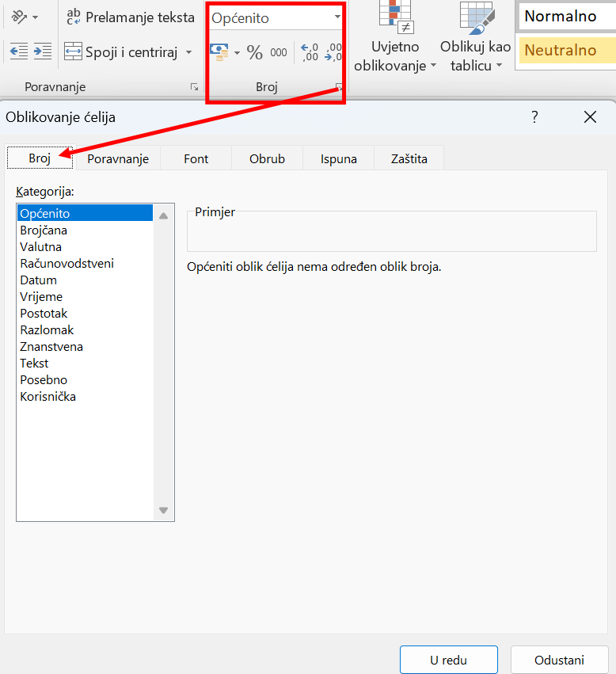This screenshot has width=616, height=674.
Task: Switch to the Poravnanje tab
Action: tap(118, 158)
